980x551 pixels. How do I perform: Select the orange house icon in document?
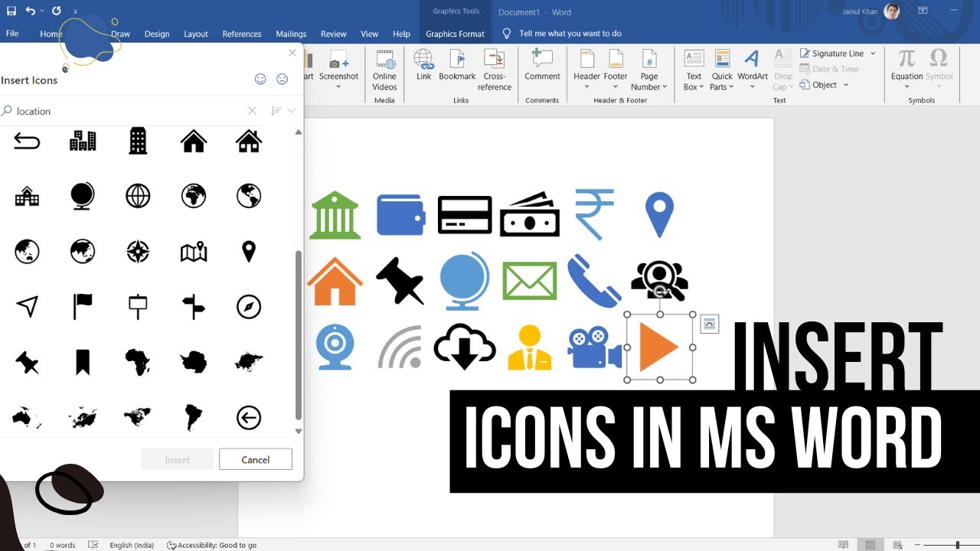(335, 281)
